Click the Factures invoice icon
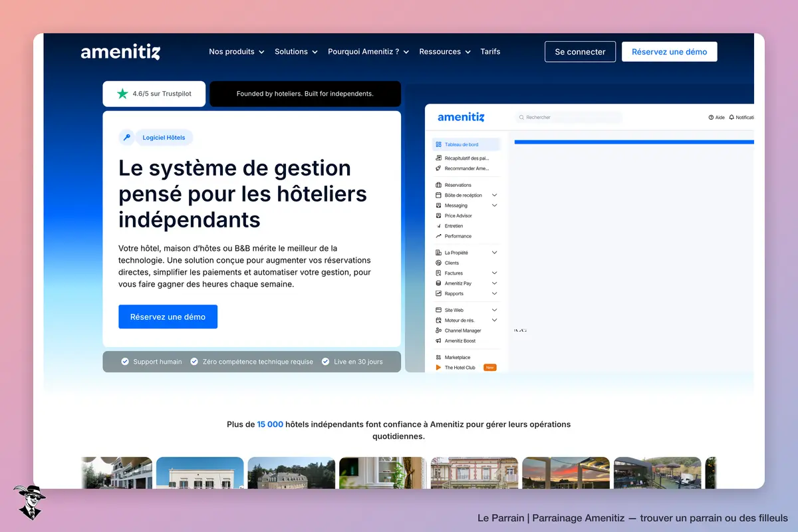Viewport: 798px width, 532px height. 438,273
